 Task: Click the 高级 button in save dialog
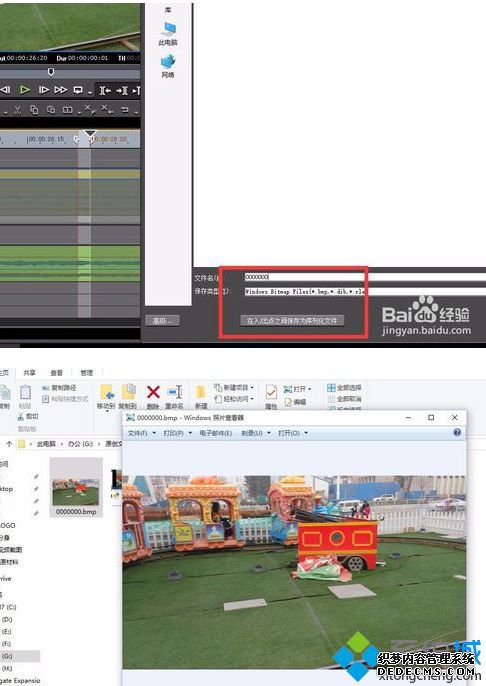162,321
